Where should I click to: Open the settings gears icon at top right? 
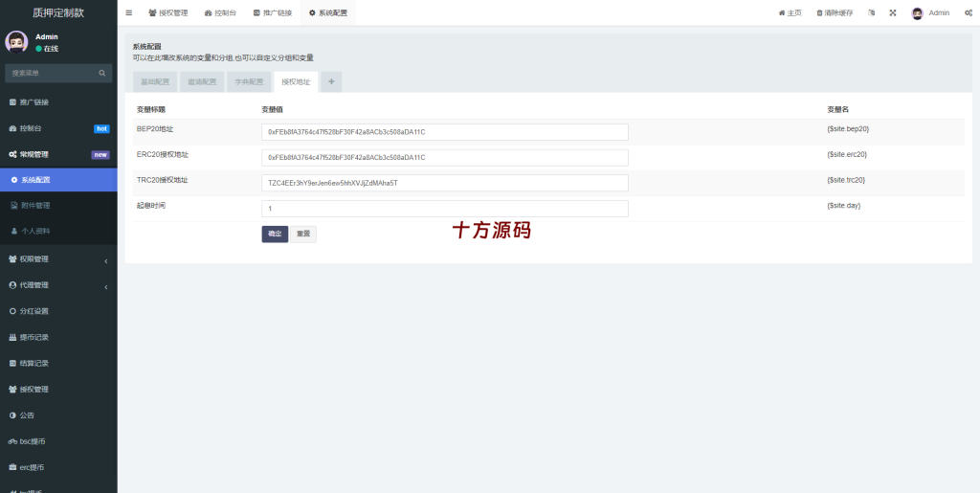969,12
